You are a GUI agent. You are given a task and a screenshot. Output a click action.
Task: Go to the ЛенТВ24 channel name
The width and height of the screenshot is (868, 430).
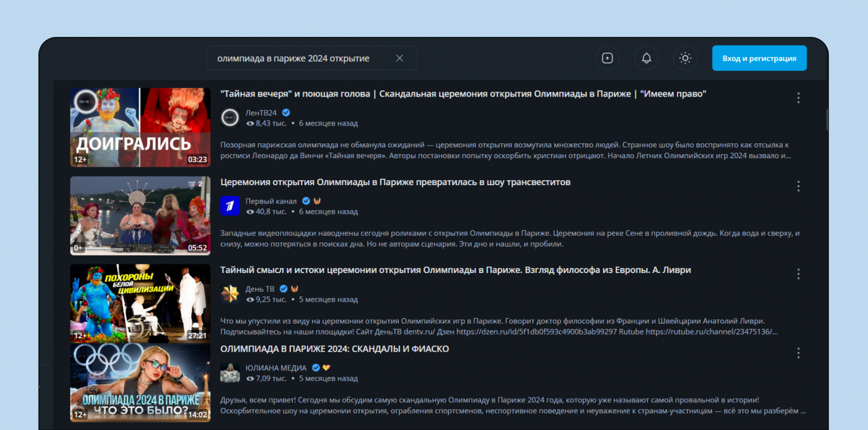tap(261, 112)
